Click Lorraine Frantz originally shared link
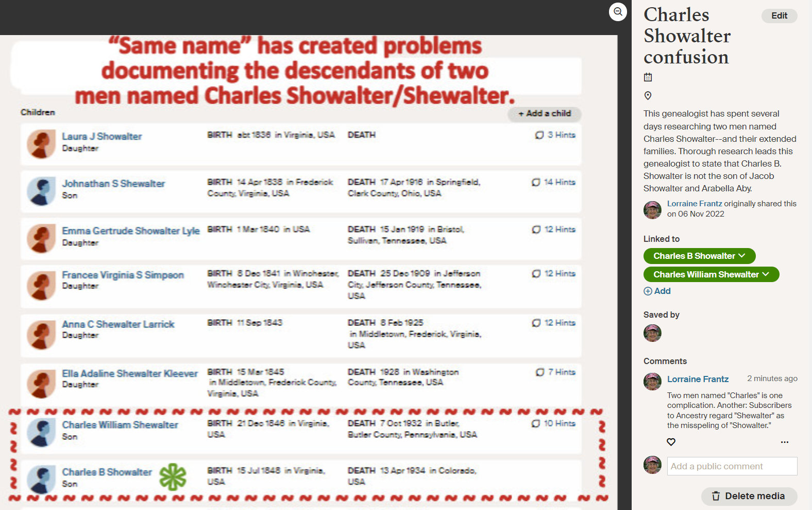The height and width of the screenshot is (510, 812). (694, 204)
